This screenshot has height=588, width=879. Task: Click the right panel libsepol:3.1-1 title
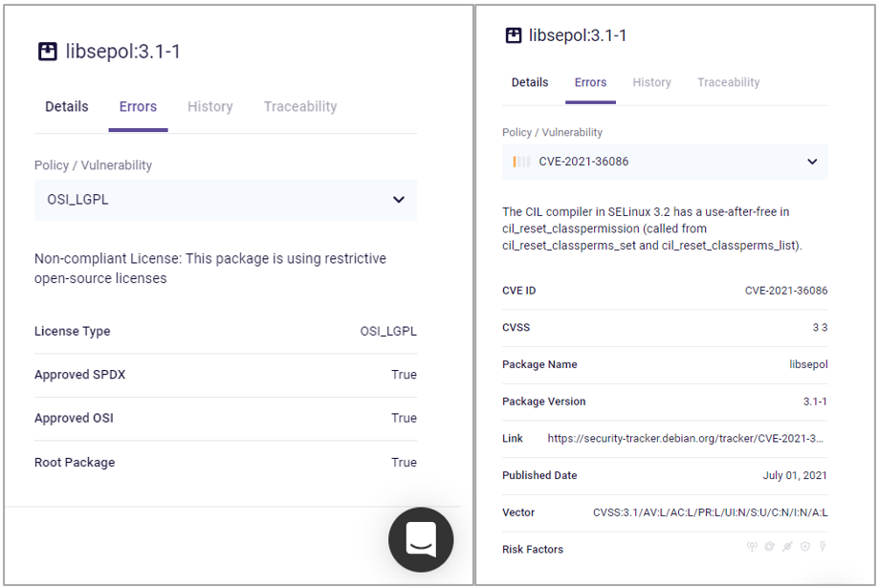pyautogui.click(x=578, y=35)
